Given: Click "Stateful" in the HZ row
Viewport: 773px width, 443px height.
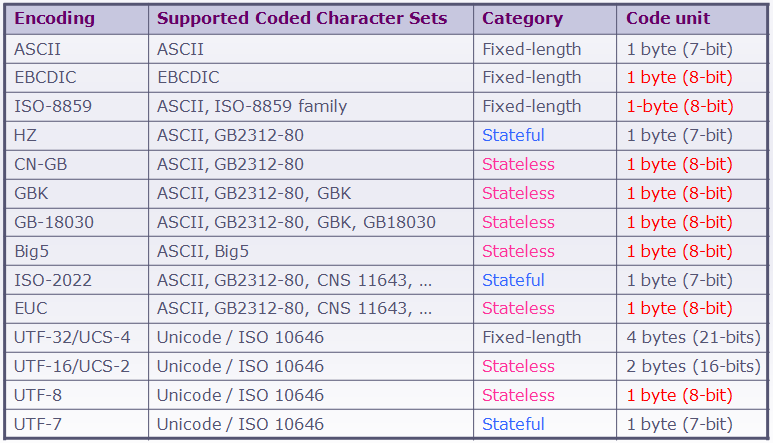Looking at the screenshot, I should coord(513,135).
